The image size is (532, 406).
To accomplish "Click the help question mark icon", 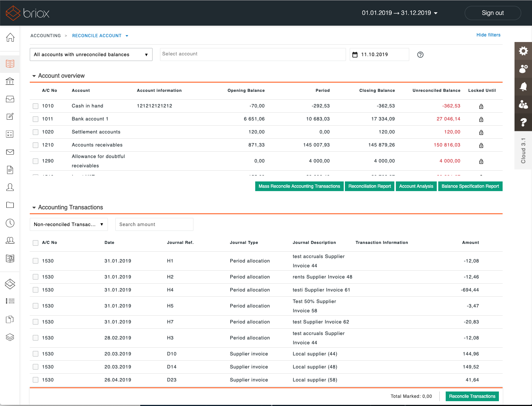I will click(523, 122).
